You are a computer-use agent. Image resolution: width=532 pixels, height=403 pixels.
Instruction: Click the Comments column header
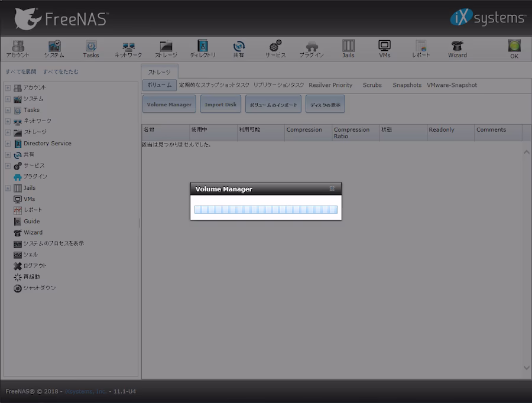click(498, 132)
